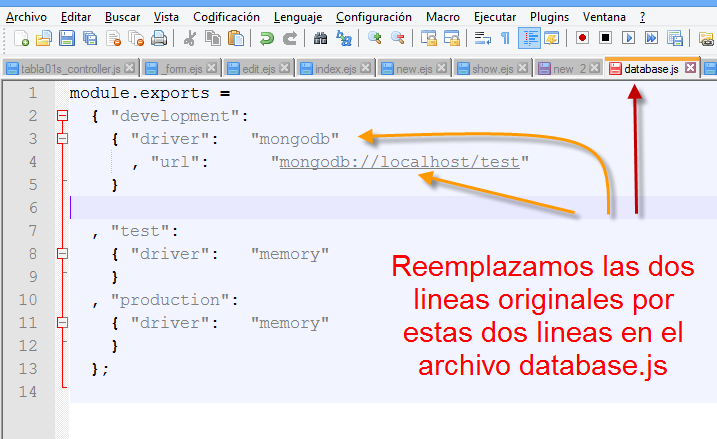The width and height of the screenshot is (717, 439).
Task: Close the new.ejs tab
Action: tap(441, 68)
